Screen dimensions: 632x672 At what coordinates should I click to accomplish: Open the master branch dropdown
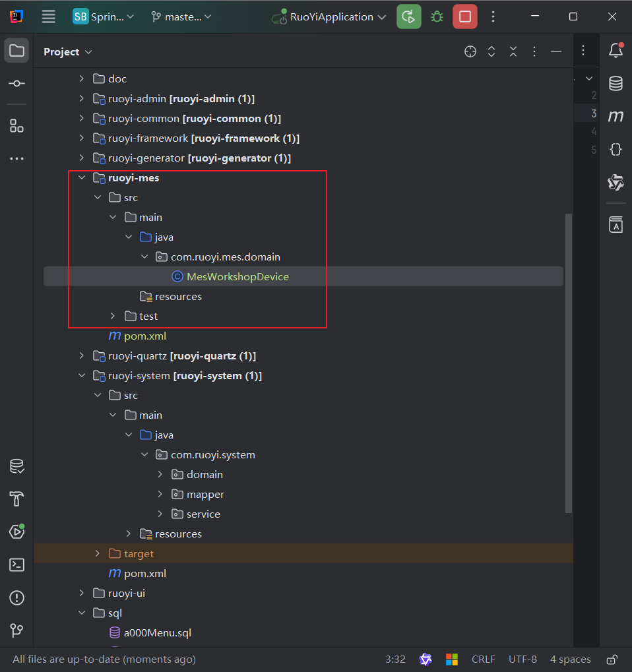point(181,16)
